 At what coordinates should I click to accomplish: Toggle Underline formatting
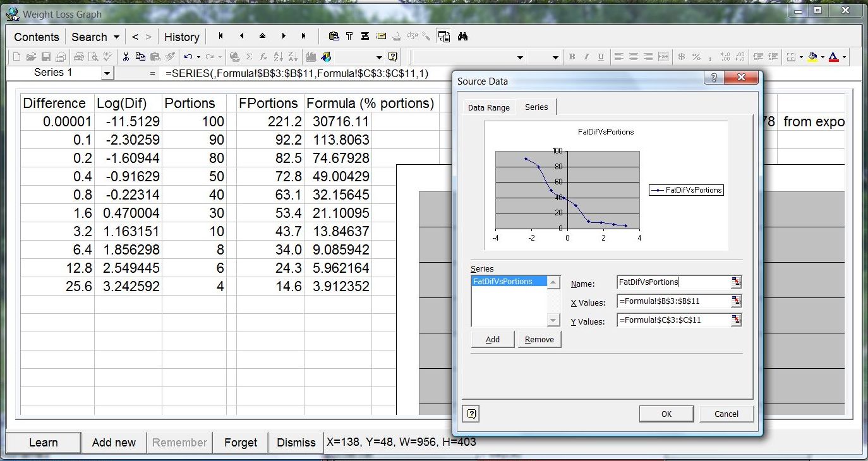(x=601, y=57)
